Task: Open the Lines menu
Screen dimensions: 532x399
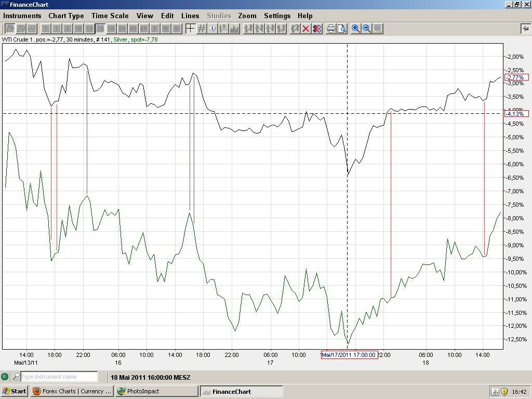Action: [190, 16]
